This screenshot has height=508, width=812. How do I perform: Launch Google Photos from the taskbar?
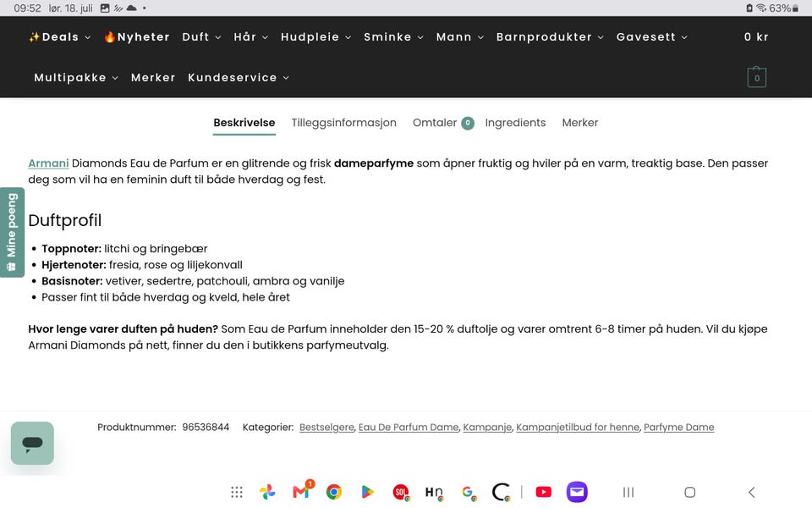(x=268, y=492)
